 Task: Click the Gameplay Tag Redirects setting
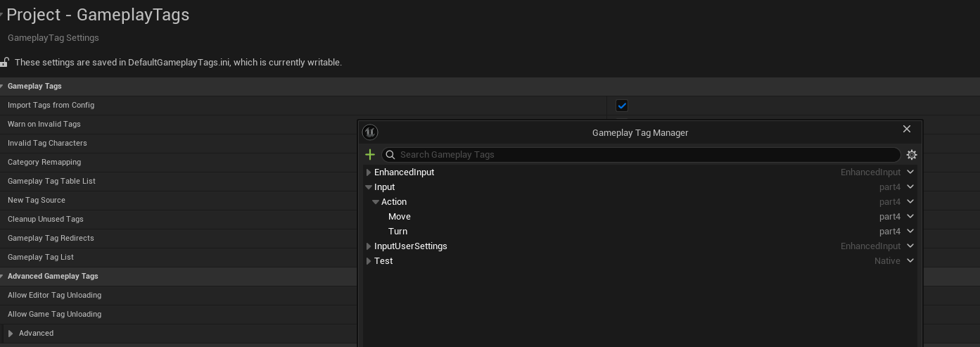[x=51, y=239]
